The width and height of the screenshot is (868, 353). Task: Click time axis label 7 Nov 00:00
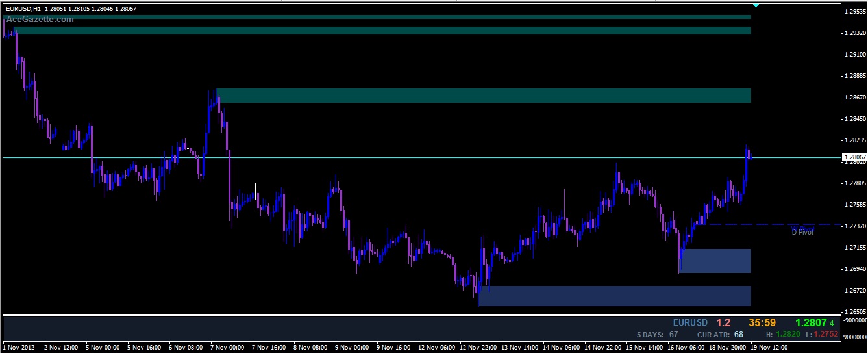click(x=227, y=348)
